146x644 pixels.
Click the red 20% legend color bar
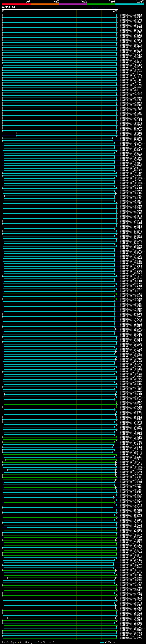point(16,4)
